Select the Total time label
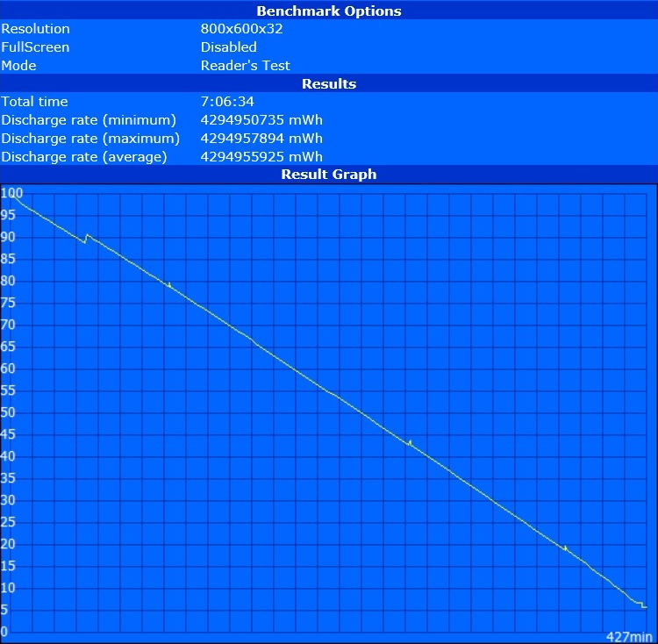The image size is (658, 644). click(34, 102)
